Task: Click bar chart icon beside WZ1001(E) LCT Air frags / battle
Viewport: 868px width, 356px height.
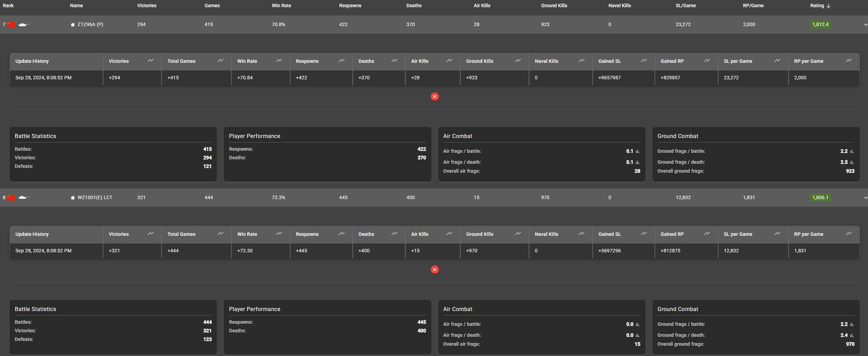Action: tap(637, 324)
